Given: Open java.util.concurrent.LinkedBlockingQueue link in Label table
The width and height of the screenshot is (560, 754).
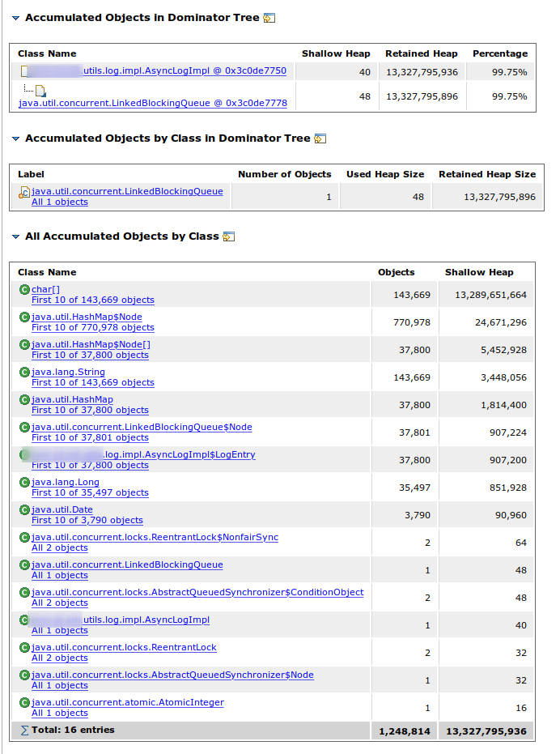Looking at the screenshot, I should (x=127, y=191).
